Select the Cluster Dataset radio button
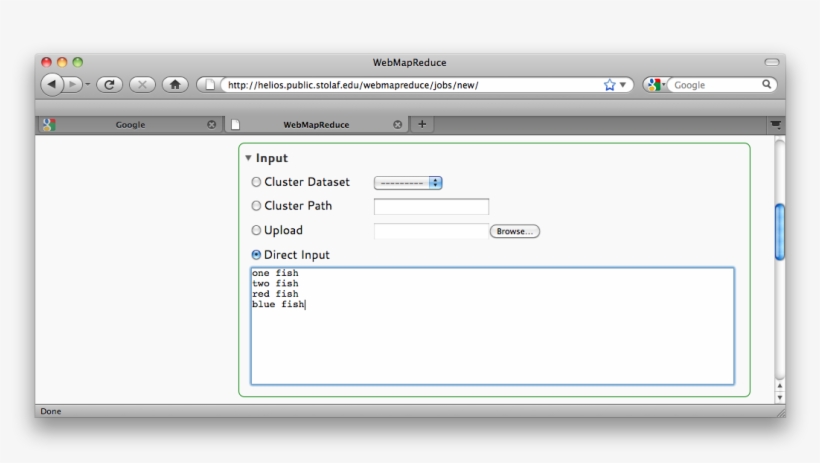The image size is (820, 463). [256, 182]
